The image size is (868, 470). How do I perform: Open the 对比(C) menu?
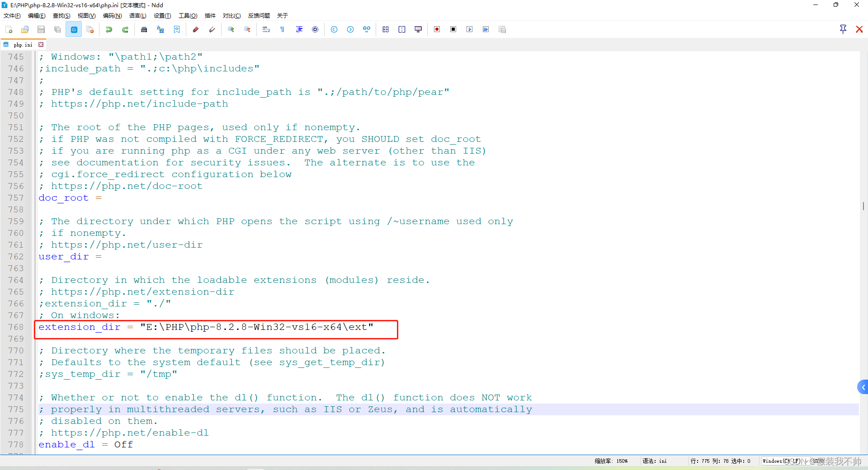pyautogui.click(x=231, y=16)
